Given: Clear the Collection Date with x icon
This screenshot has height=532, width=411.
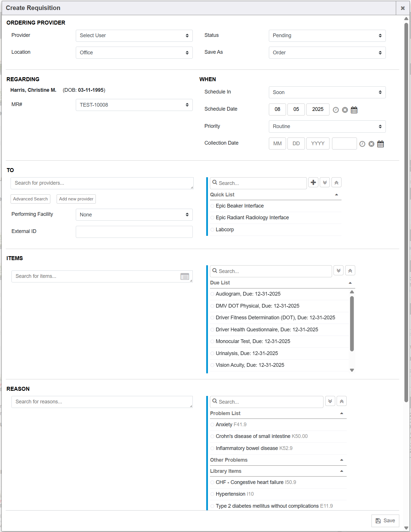Looking at the screenshot, I should 371,144.
